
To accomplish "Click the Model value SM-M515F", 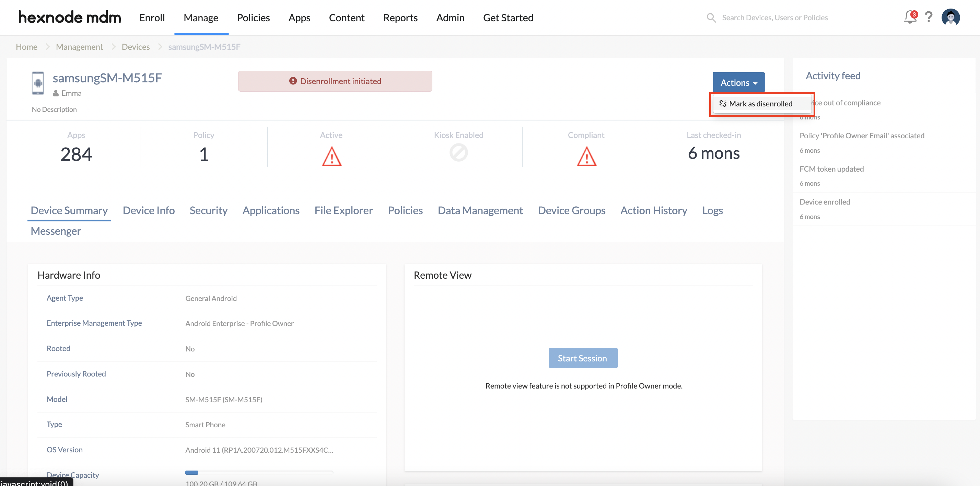I will (223, 400).
